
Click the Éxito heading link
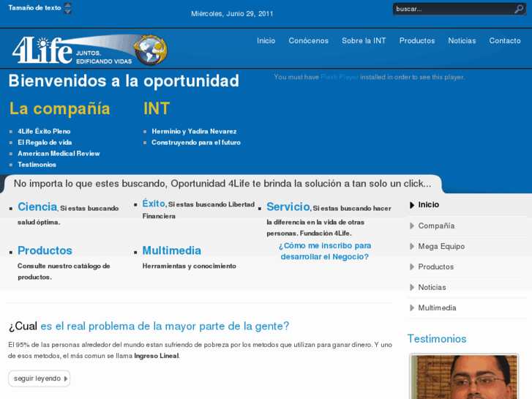pos(154,204)
